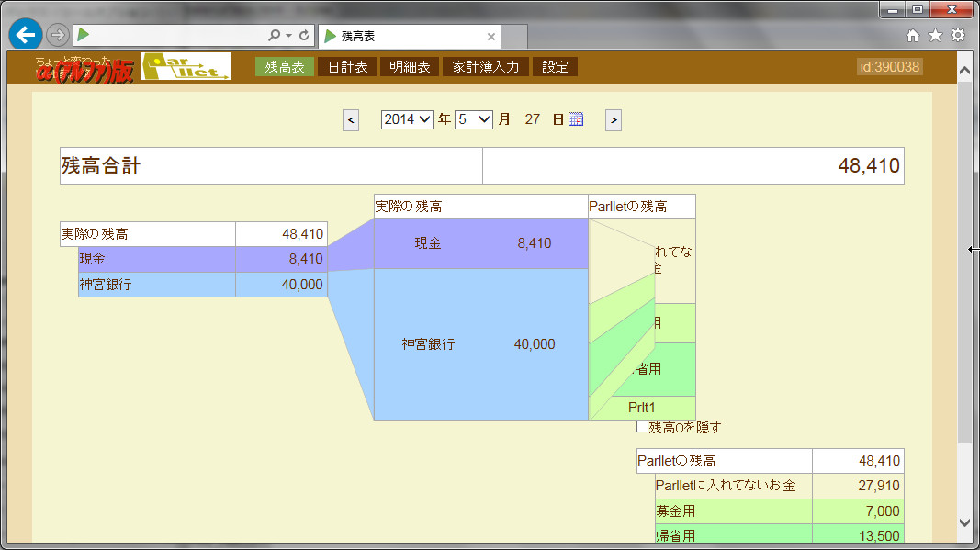Open browser settings with the gear icon

click(x=957, y=34)
